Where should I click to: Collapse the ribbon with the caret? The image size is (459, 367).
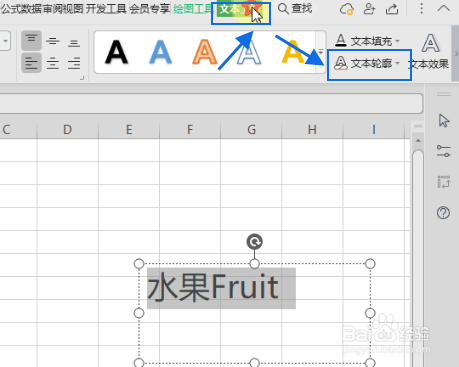click(x=443, y=8)
